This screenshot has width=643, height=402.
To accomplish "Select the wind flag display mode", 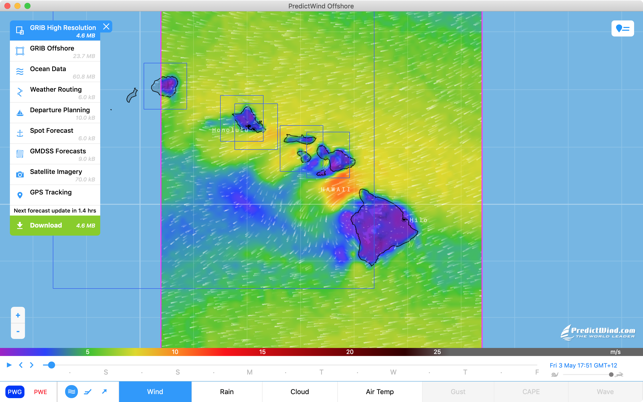I will [x=71, y=392].
